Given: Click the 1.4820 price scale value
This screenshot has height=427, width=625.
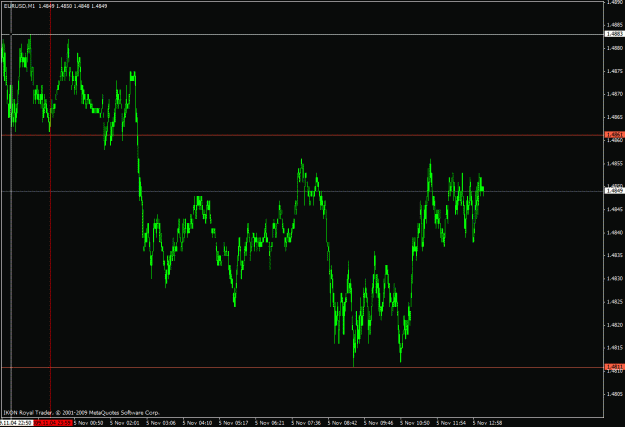Looking at the screenshot, I should (x=615, y=325).
